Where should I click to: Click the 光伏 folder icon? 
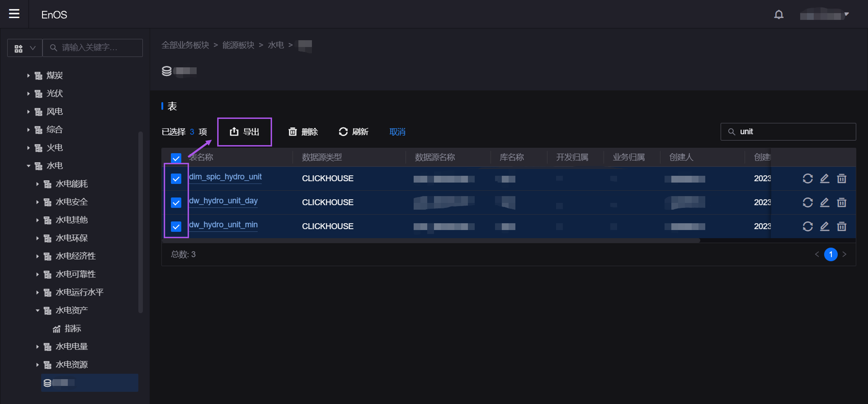[38, 94]
